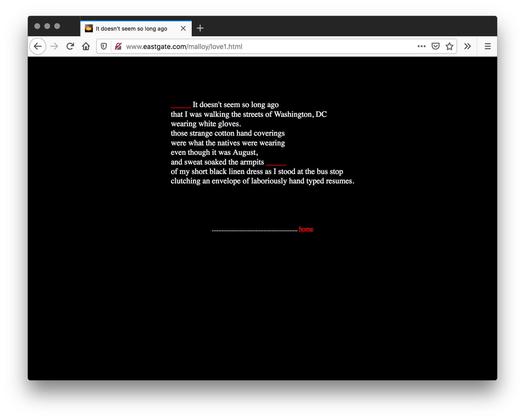Viewport: 525px width, 420px height.
Task: Bookmark this page with the star
Action: tap(450, 46)
